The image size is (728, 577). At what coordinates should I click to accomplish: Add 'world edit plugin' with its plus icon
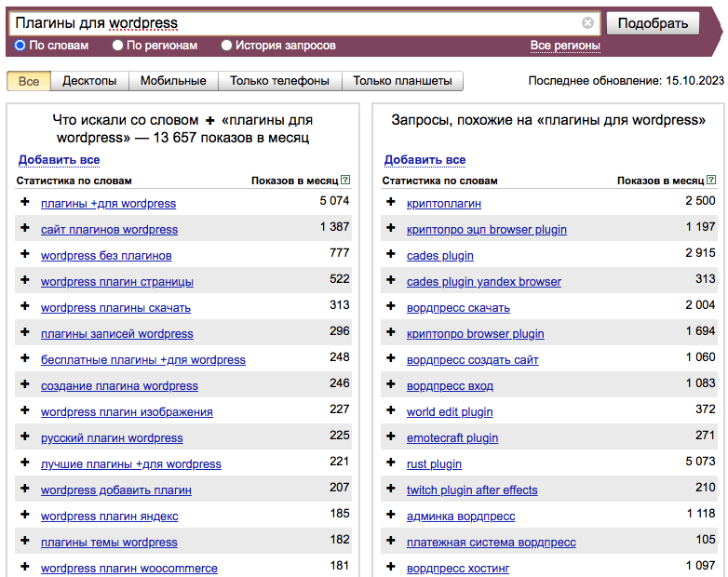pyautogui.click(x=391, y=409)
